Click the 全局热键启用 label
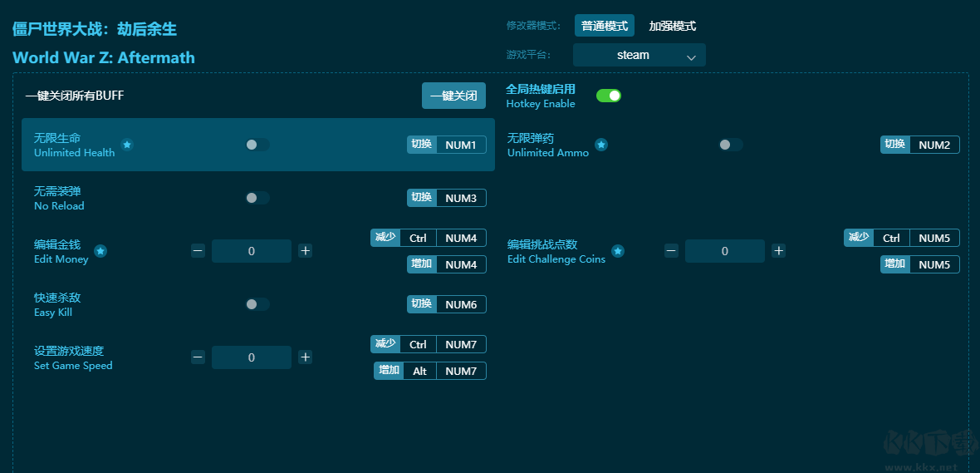Image resolution: width=980 pixels, height=473 pixels. 541,90
